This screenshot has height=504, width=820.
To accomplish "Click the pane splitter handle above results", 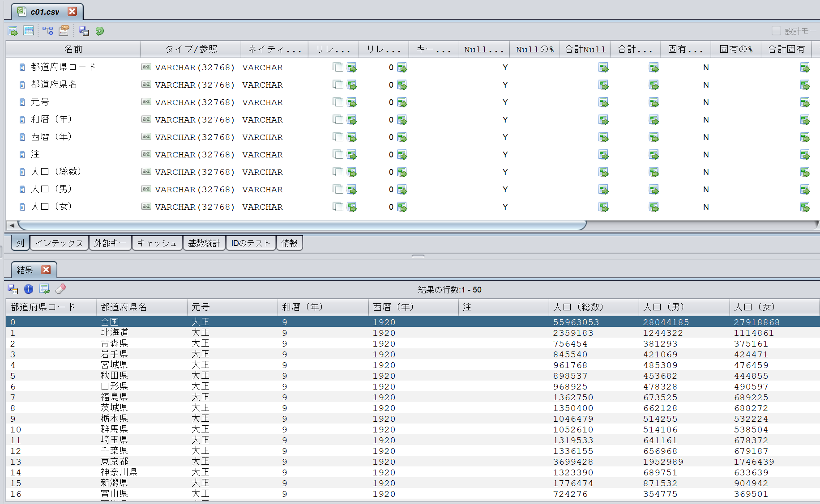I will [418, 256].
